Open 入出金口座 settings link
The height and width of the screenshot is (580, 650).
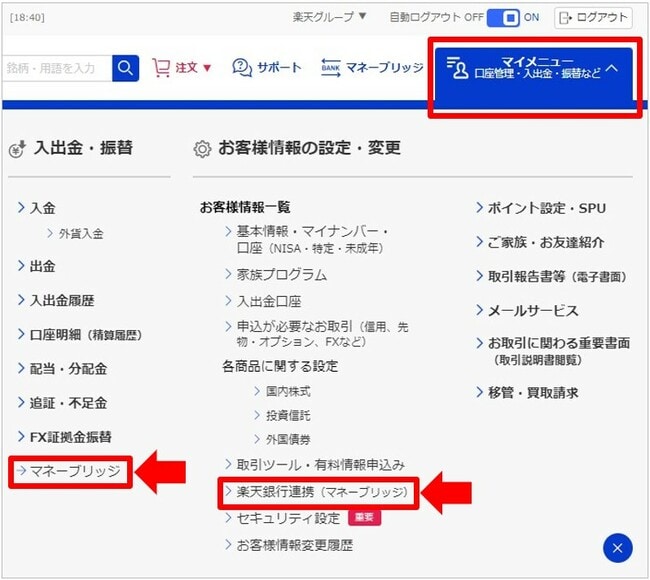(269, 301)
